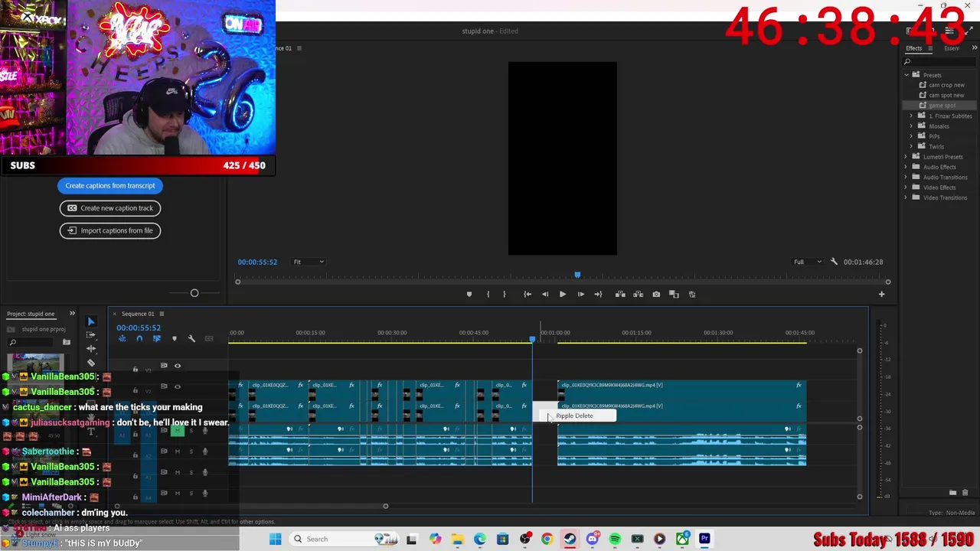
Task: Open Spotify from the taskbar
Action: (x=615, y=539)
